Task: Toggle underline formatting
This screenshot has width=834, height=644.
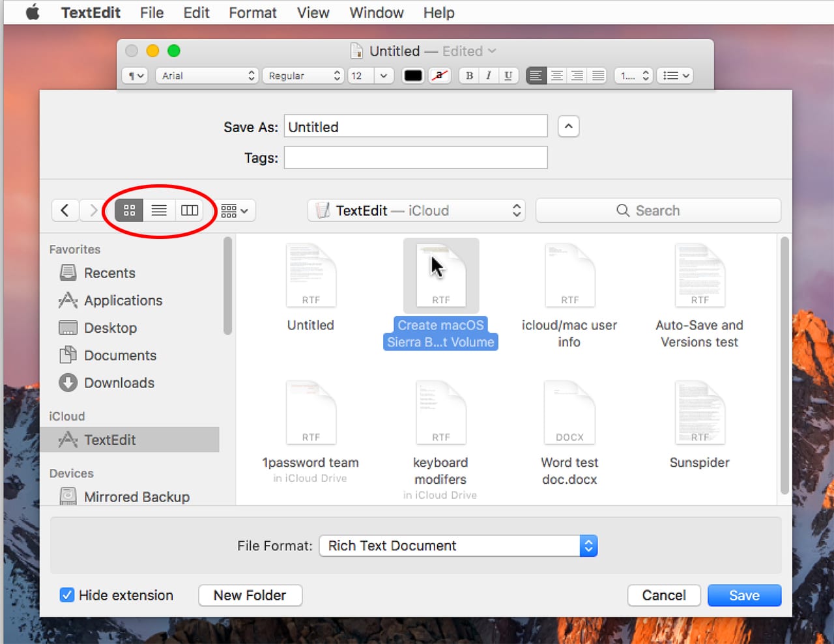Action: [x=508, y=76]
